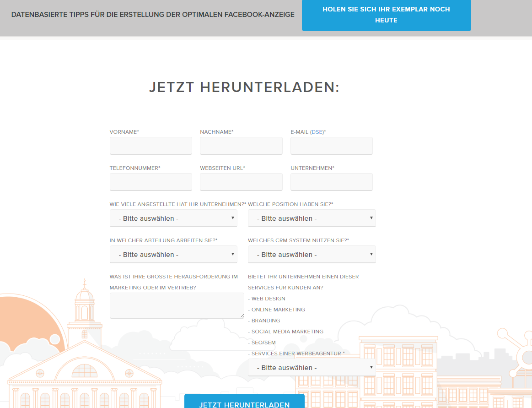
Task: Click the marketing challenge text area
Action: (x=177, y=305)
